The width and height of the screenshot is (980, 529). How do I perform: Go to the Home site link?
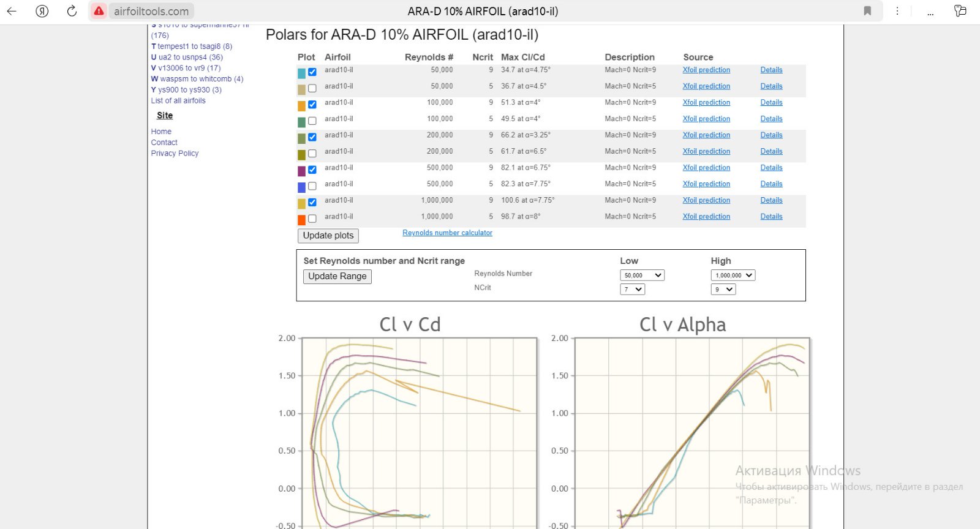[x=161, y=132]
